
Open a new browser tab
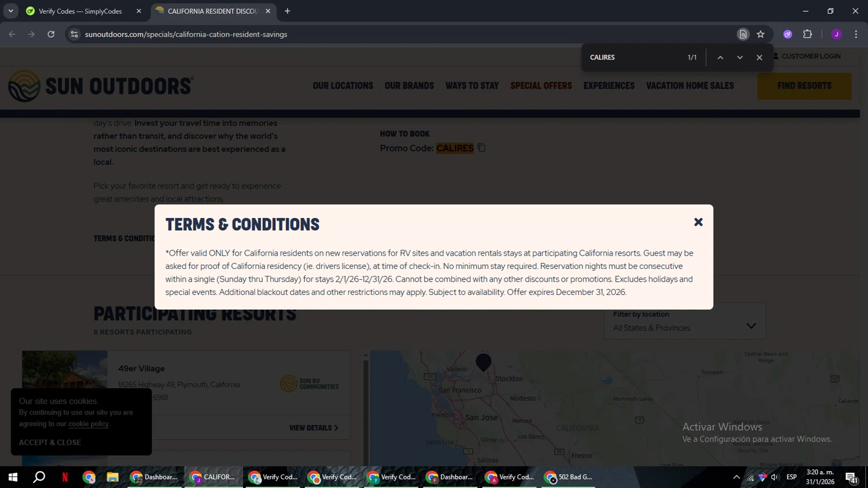(x=288, y=11)
